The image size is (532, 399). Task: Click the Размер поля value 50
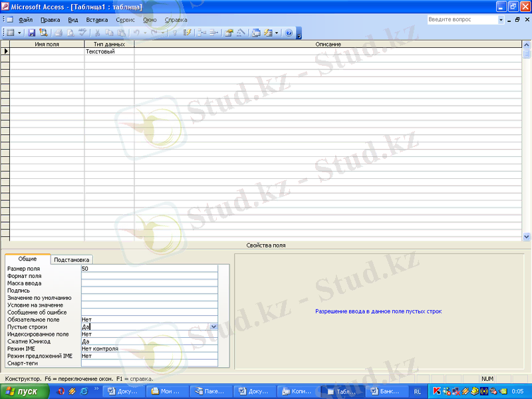[x=149, y=269]
